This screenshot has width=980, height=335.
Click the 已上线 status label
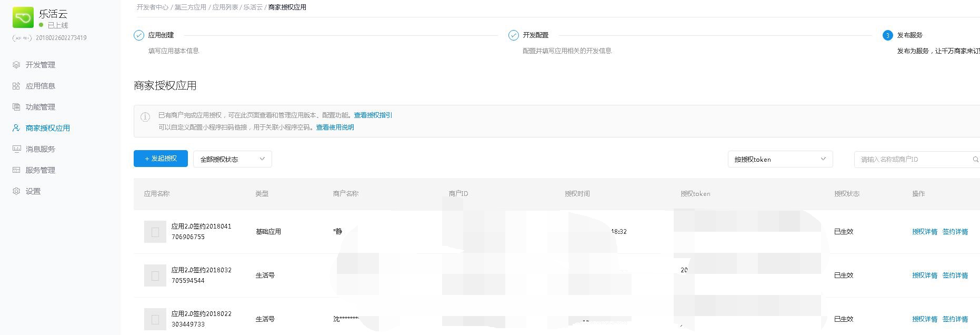[58, 25]
